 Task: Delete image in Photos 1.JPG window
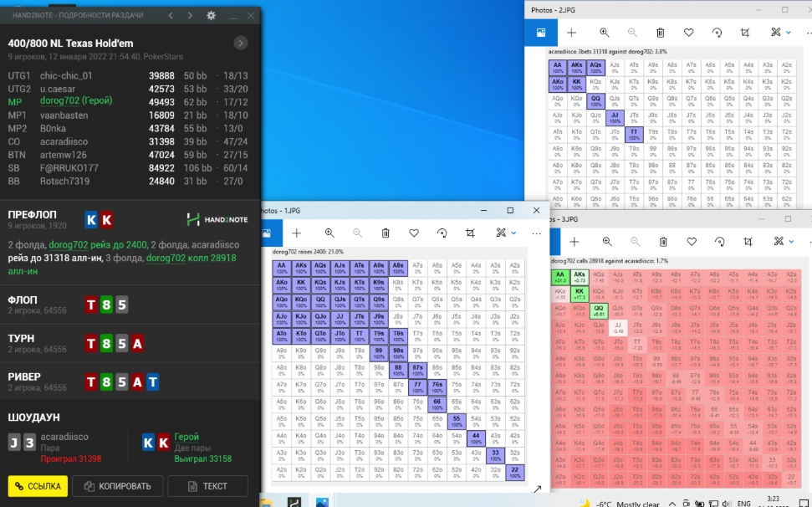point(386,233)
